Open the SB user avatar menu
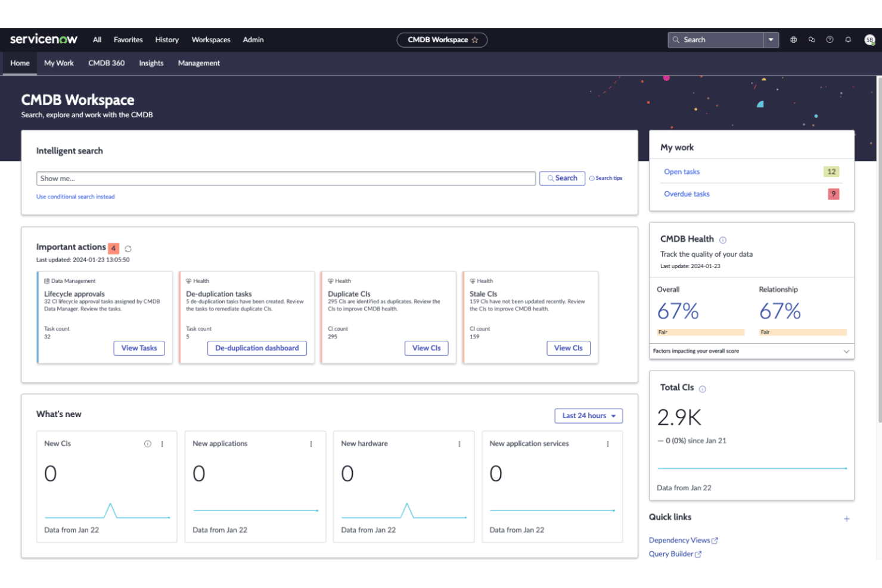 (x=869, y=40)
